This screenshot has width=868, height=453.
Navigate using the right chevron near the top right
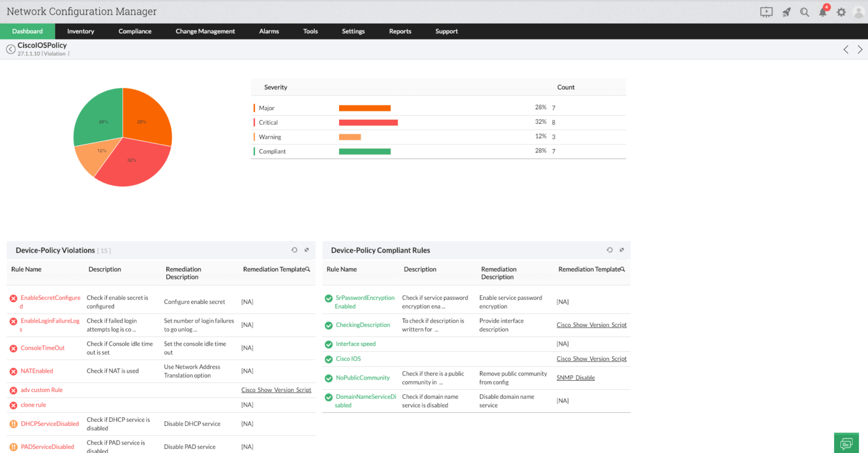(x=859, y=49)
